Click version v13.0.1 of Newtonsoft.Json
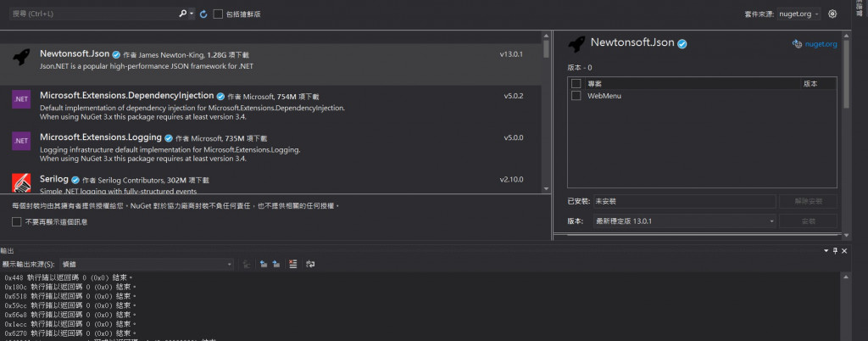The image size is (868, 341). [x=511, y=54]
